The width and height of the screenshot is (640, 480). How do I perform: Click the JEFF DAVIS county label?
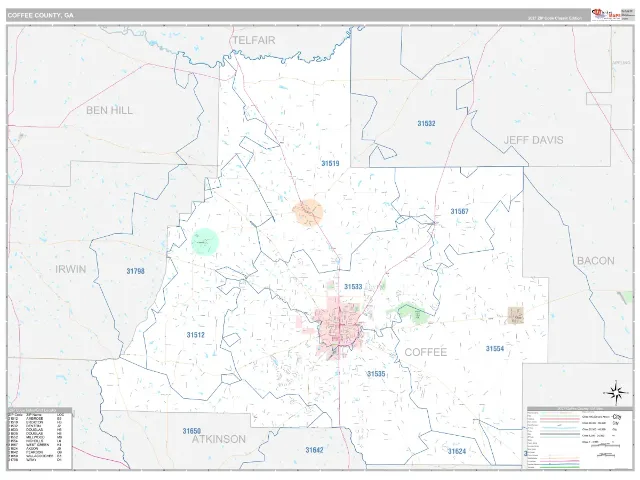[533, 140]
